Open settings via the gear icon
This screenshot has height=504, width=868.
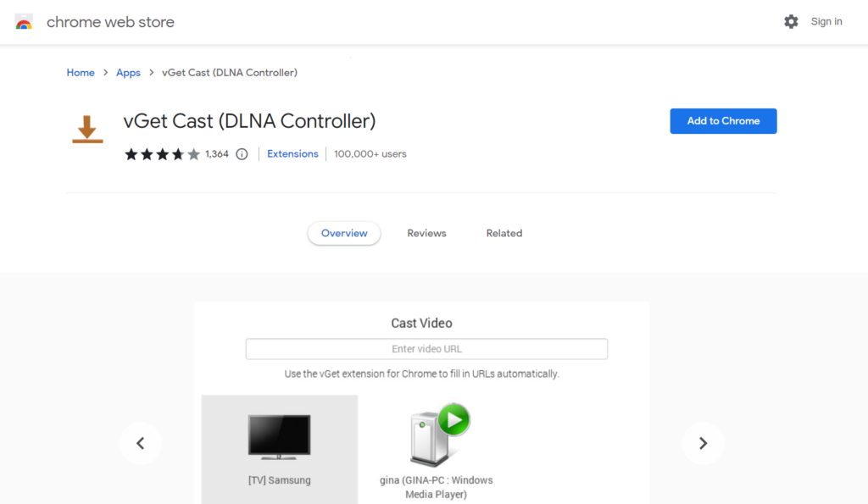791,21
